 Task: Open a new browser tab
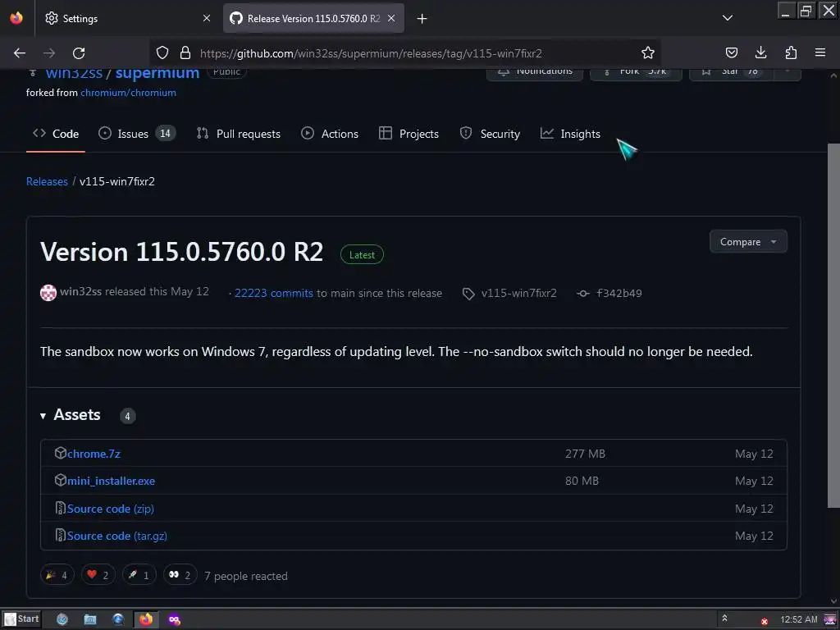[422, 19]
